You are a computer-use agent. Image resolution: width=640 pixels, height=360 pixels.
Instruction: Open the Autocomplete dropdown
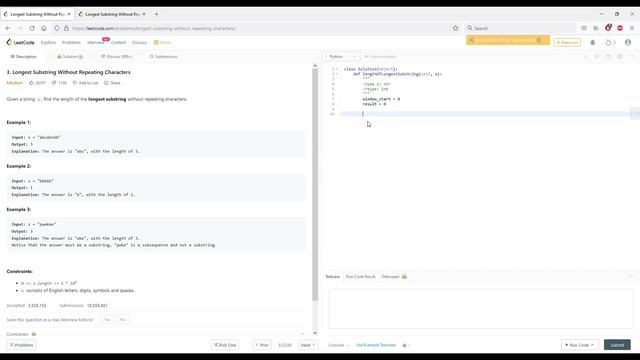pos(380,57)
